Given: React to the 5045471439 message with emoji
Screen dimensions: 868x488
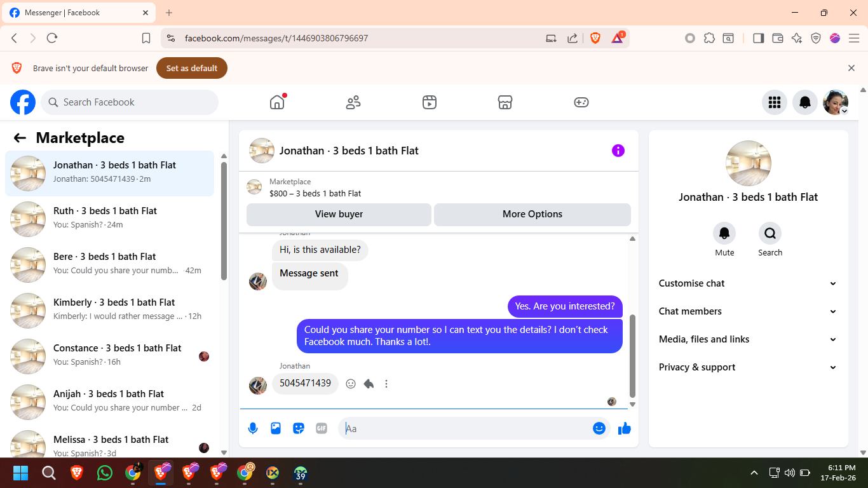Looking at the screenshot, I should click(351, 384).
